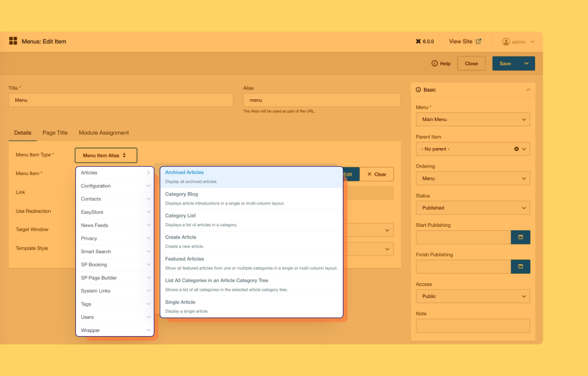The width and height of the screenshot is (588, 376).
Task: Expand the Smart Search category
Action: point(115,251)
